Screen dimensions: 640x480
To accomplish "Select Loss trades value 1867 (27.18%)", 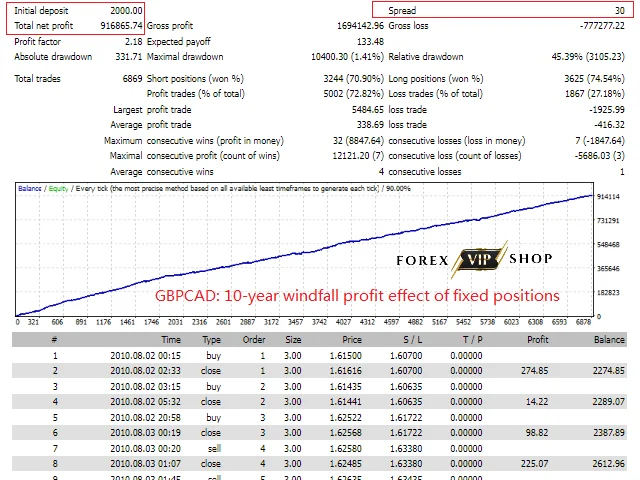I will tap(595, 94).
